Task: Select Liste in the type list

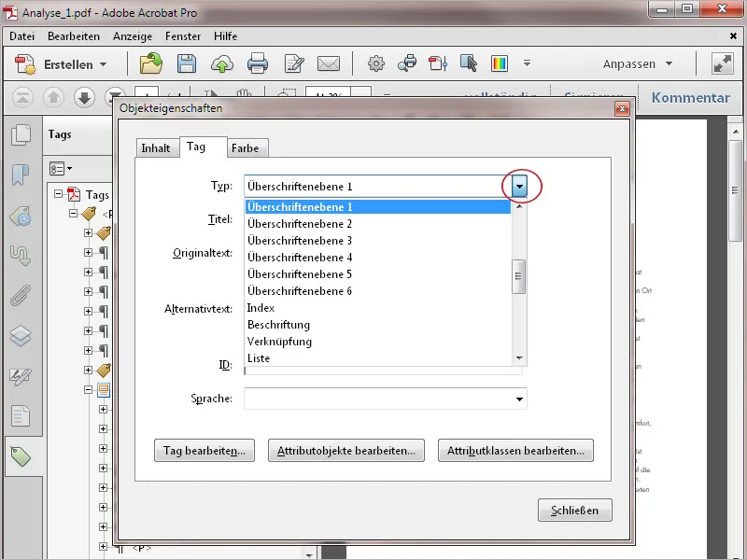Action: pos(378,358)
